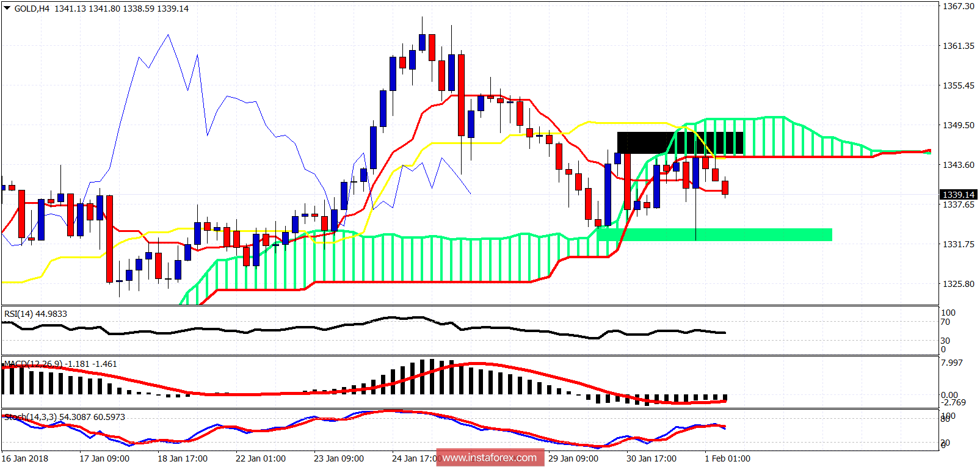Select the current price label 1339.14
980x467 pixels.
958,195
